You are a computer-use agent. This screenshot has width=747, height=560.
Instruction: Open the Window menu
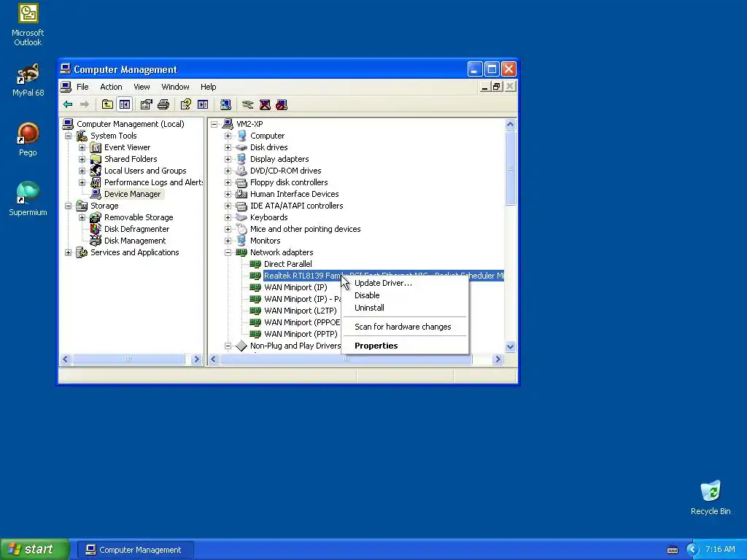tap(175, 87)
